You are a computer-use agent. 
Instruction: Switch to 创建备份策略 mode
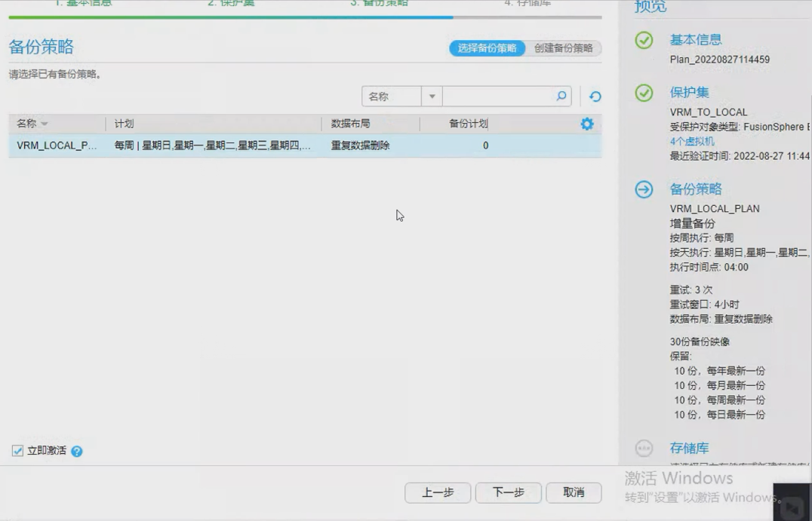point(563,48)
